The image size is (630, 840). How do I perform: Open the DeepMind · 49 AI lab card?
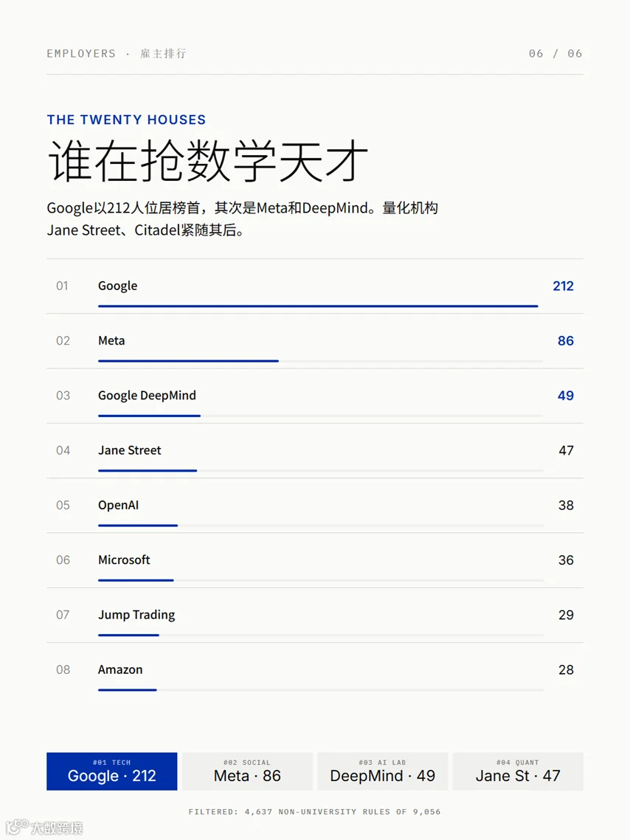click(383, 771)
